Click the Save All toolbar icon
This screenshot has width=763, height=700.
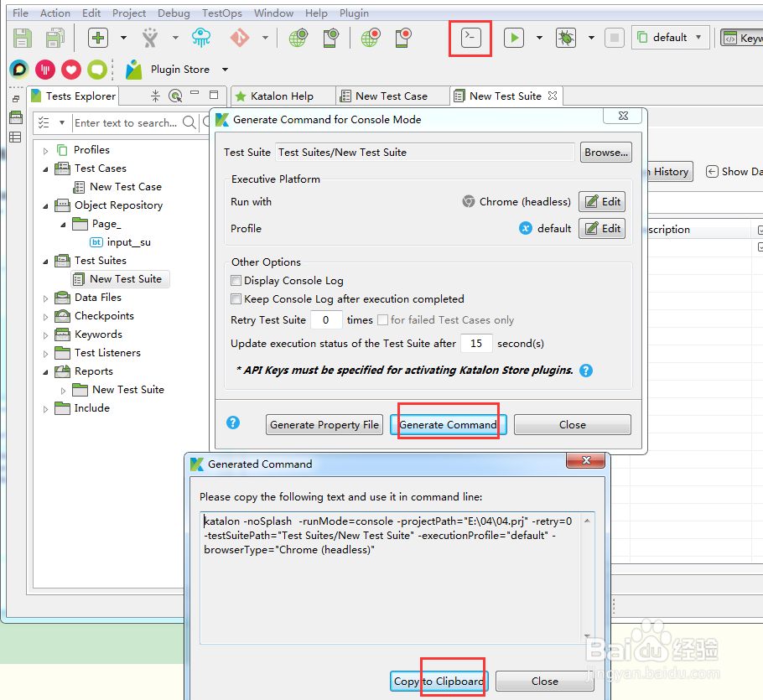pyautogui.click(x=55, y=38)
